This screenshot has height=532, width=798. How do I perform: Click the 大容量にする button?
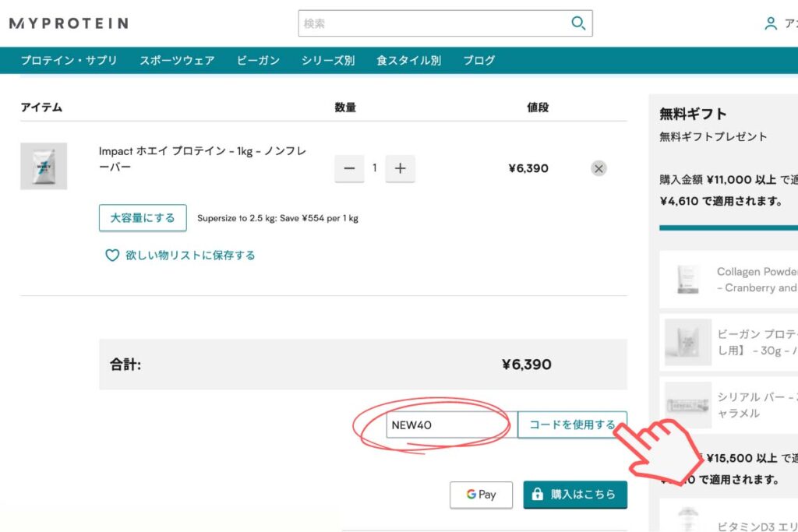(x=143, y=217)
